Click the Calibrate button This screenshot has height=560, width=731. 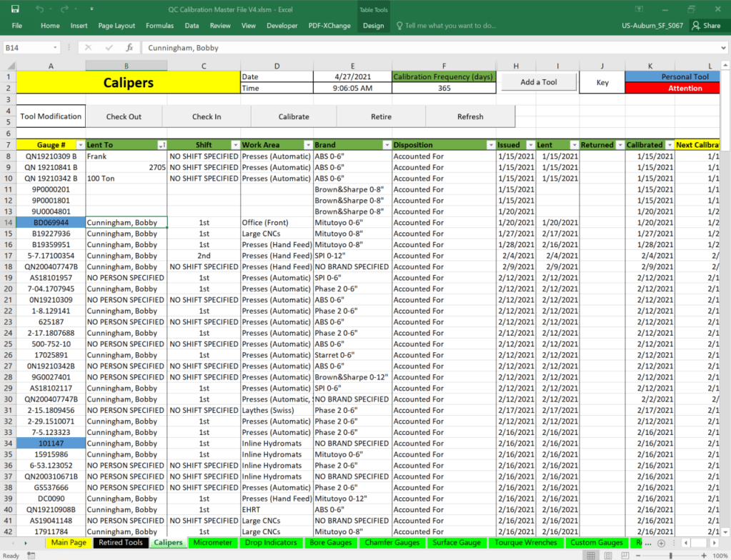[294, 116]
